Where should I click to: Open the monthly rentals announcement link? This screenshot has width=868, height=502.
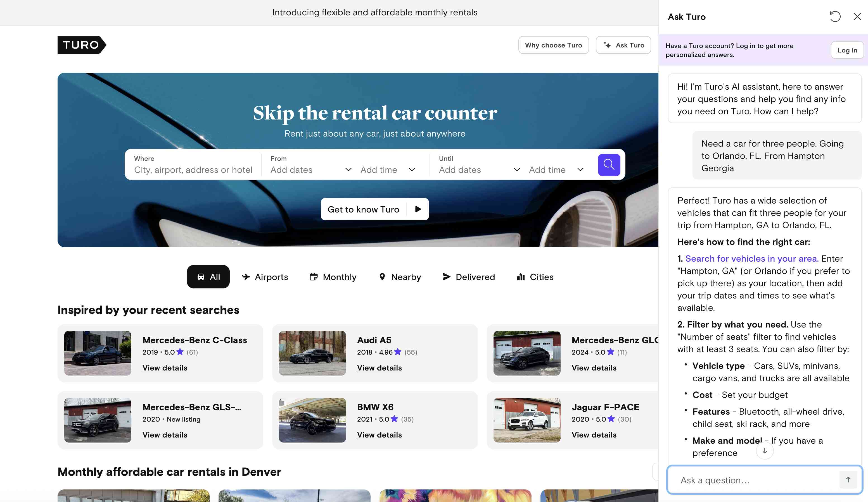pyautogui.click(x=375, y=12)
